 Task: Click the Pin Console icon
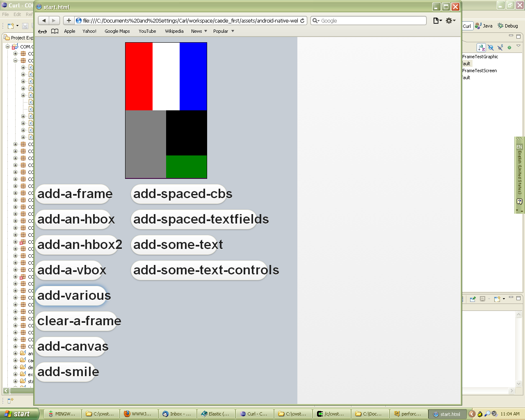pos(472,299)
